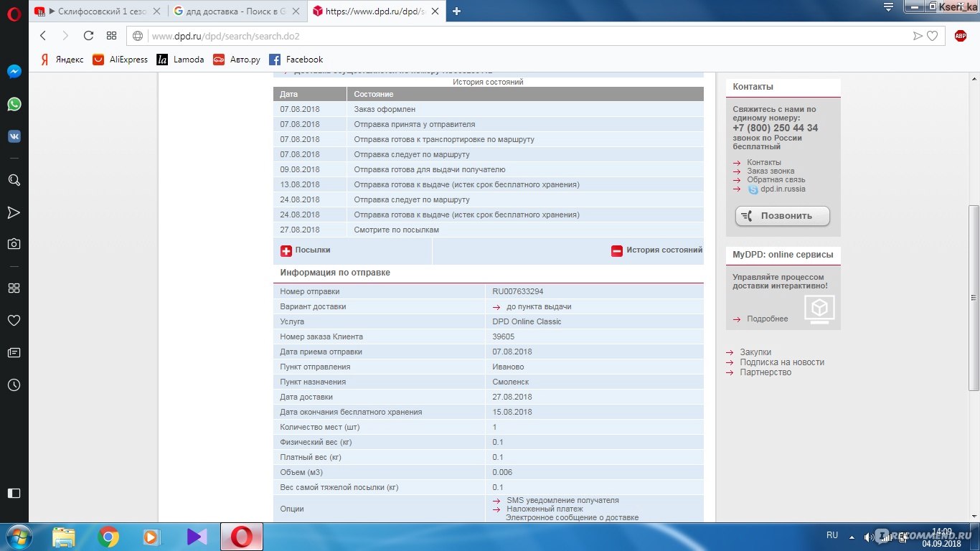View site info via the globe icon
The image size is (980, 551).
point(138,36)
